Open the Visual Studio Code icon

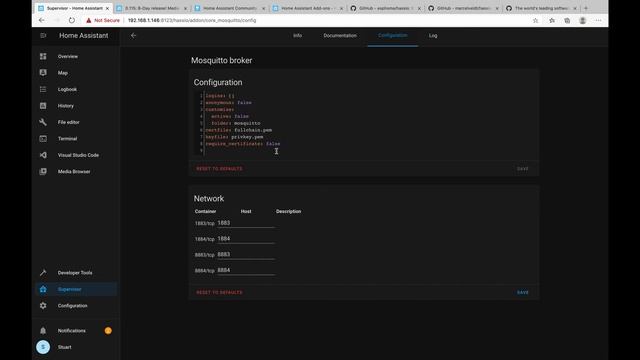pos(43,155)
